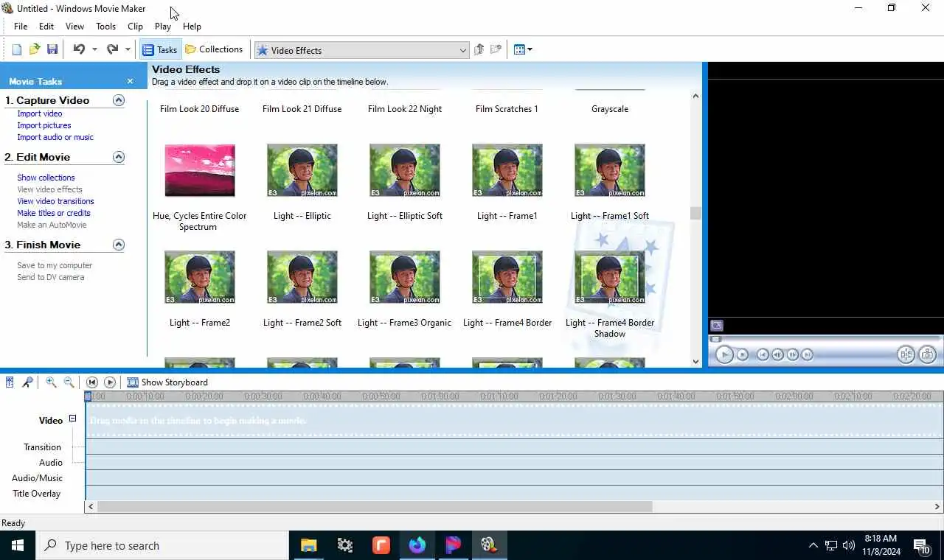The height and width of the screenshot is (560, 944).
Task: Click the Rewind Timeline button
Action: pos(92,382)
